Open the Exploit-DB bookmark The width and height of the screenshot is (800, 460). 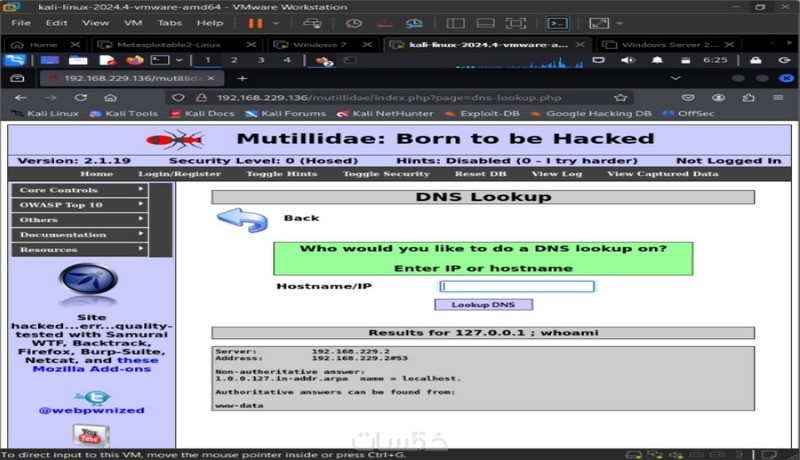(x=482, y=114)
